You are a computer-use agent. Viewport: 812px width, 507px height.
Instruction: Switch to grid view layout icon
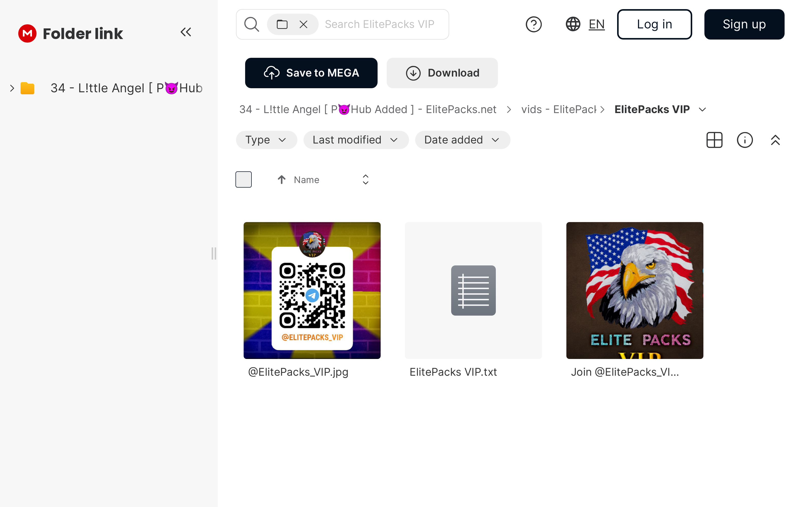tap(714, 140)
